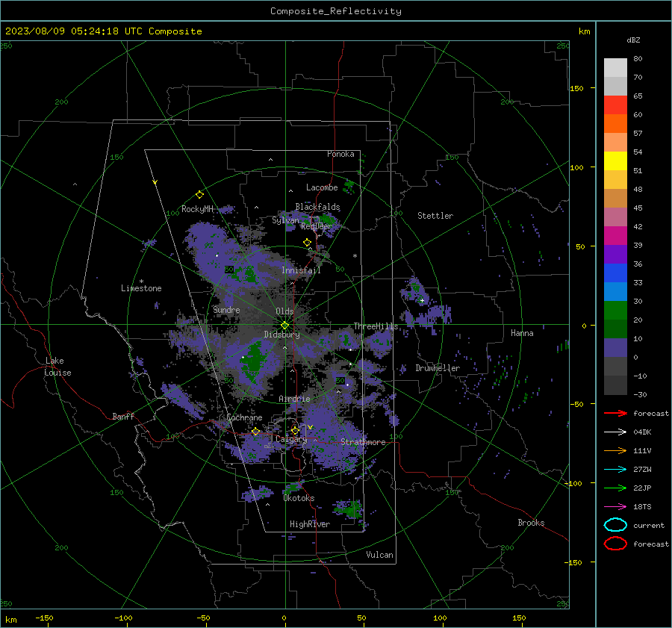Click the Stettler city label
The width and height of the screenshot is (672, 628).
click(435, 216)
